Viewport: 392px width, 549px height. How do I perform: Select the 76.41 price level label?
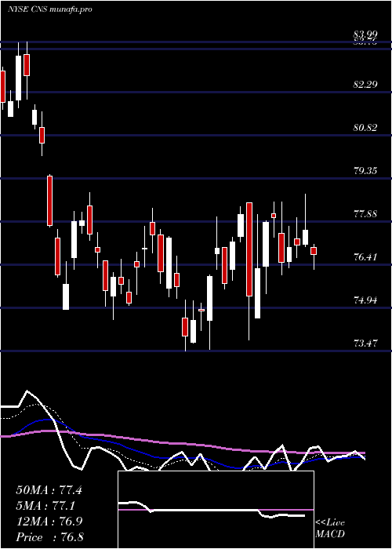tap(365, 256)
